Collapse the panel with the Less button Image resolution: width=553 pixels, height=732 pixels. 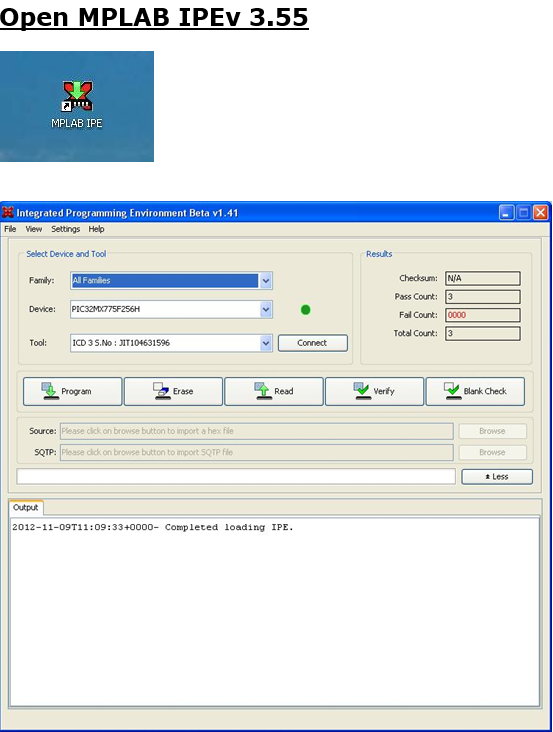[497, 477]
